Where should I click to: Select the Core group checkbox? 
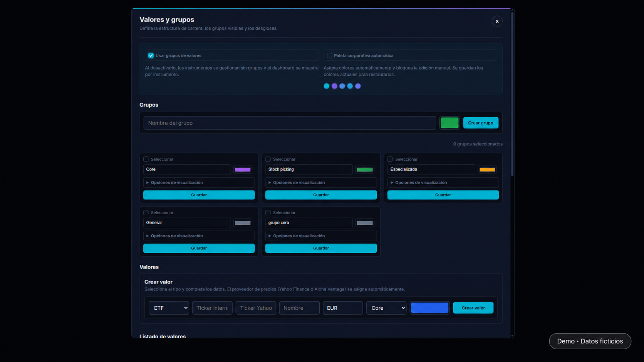(x=146, y=159)
